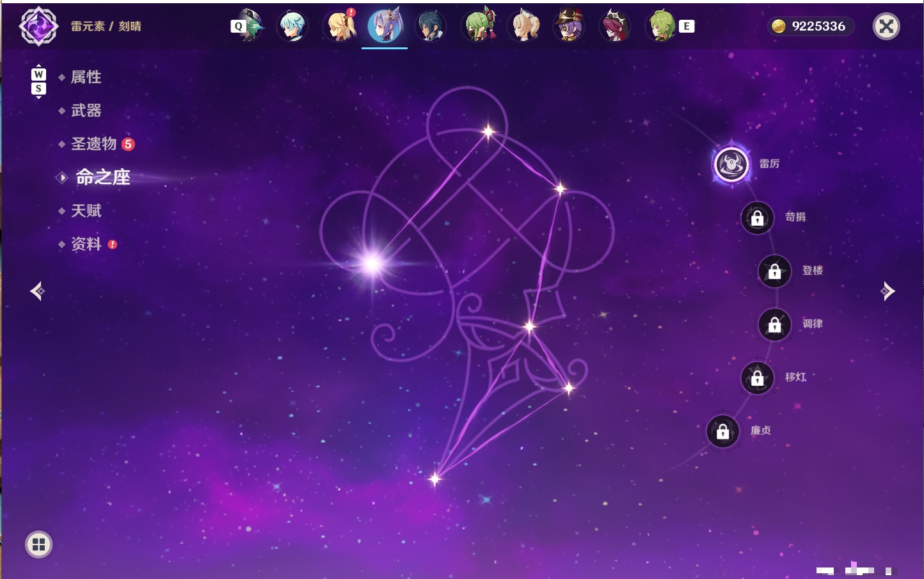Go to previous character with left arrow
Image resolution: width=924 pixels, height=579 pixels.
tap(38, 291)
